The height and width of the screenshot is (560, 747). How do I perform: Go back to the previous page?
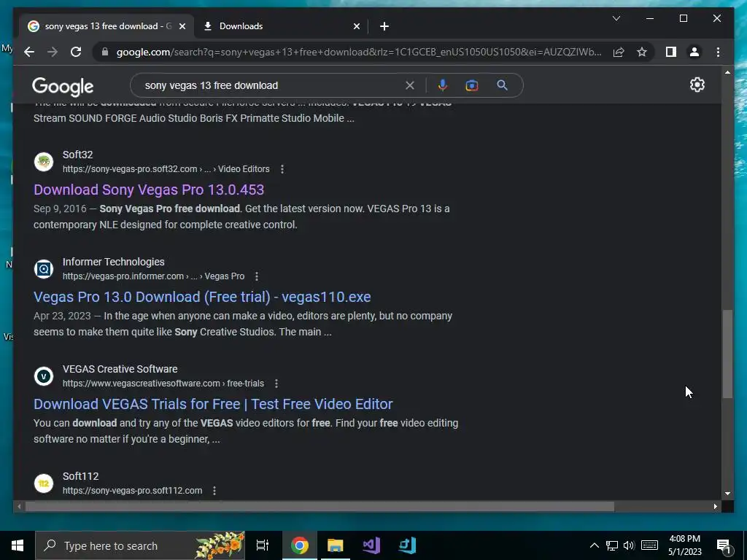pos(29,52)
